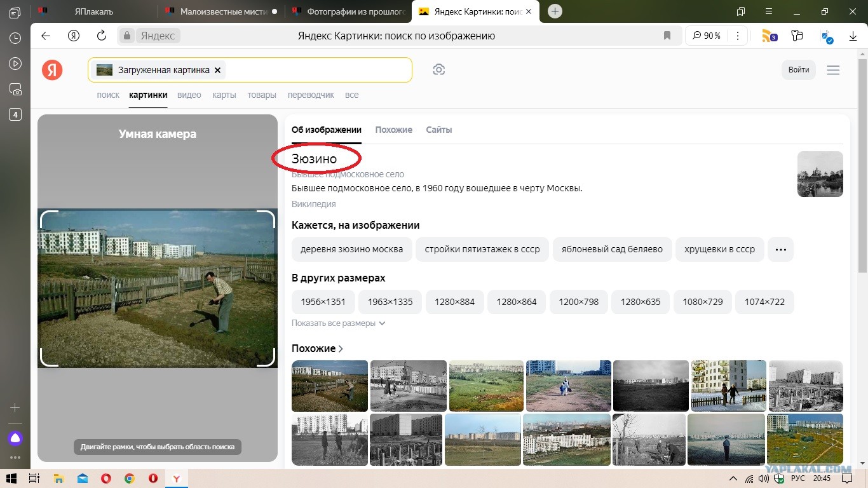Image resolution: width=868 pixels, height=488 pixels.
Task: Open the 'Сайты' results tab
Action: [x=438, y=130]
